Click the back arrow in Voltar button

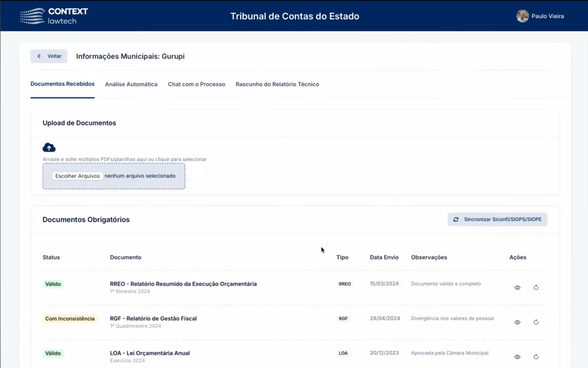[39, 56]
